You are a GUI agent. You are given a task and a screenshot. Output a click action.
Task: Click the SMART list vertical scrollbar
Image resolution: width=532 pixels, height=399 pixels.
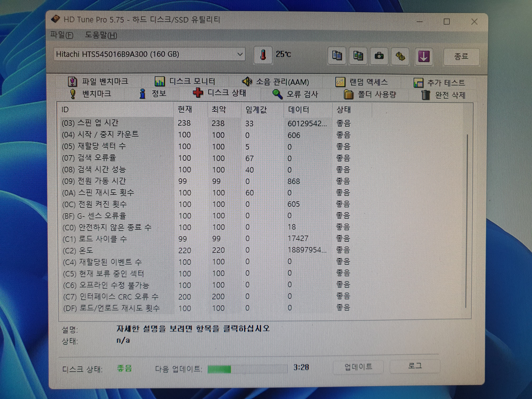[x=467, y=221]
